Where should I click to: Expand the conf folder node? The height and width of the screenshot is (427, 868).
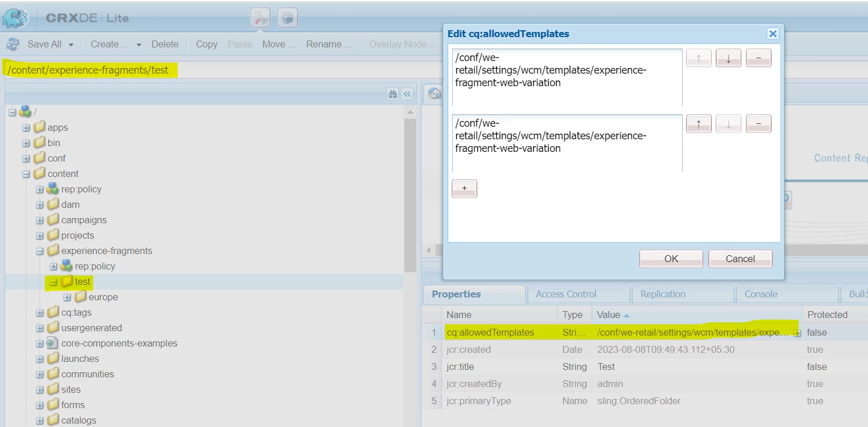(x=26, y=158)
